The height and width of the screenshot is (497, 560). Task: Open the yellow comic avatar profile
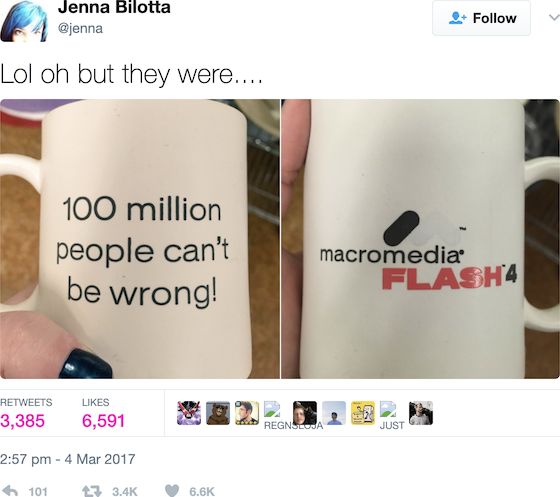pos(363,413)
